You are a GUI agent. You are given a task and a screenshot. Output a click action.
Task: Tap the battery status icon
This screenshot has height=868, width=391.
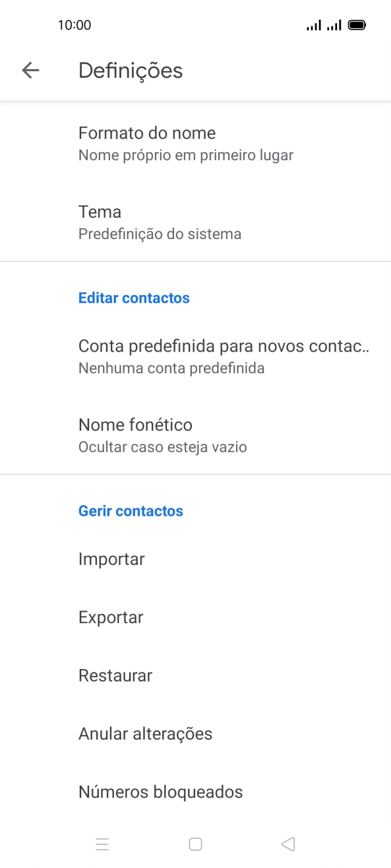[x=357, y=24]
